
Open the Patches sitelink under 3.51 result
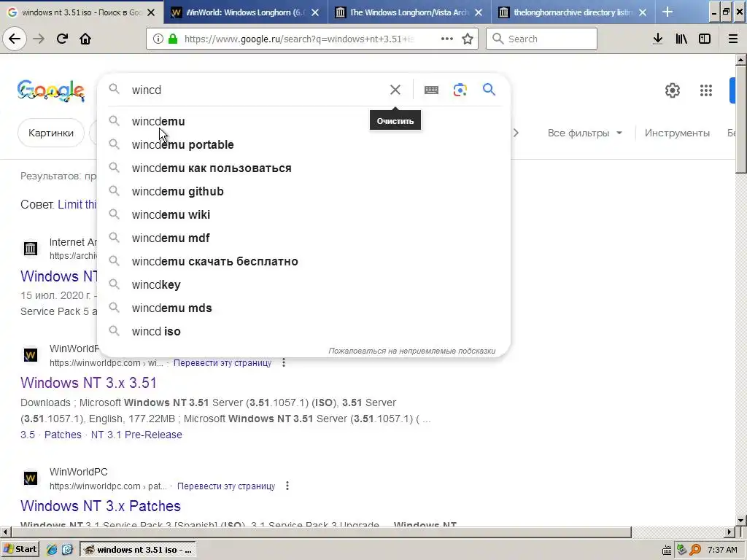[x=63, y=435]
